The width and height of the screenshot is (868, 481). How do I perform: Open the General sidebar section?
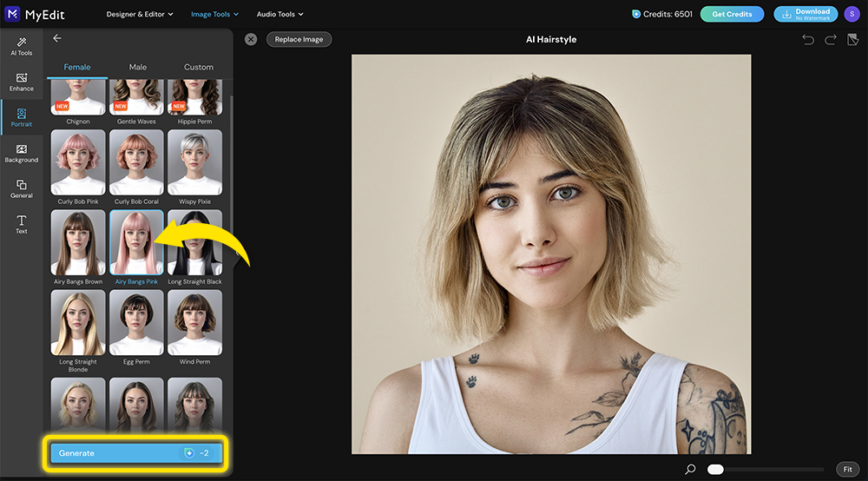pyautogui.click(x=21, y=188)
